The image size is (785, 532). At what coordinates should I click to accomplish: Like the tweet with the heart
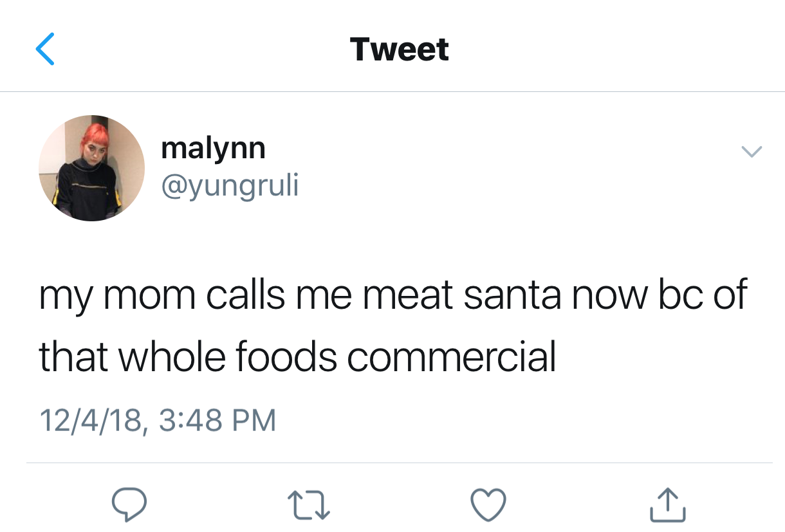[x=489, y=505]
